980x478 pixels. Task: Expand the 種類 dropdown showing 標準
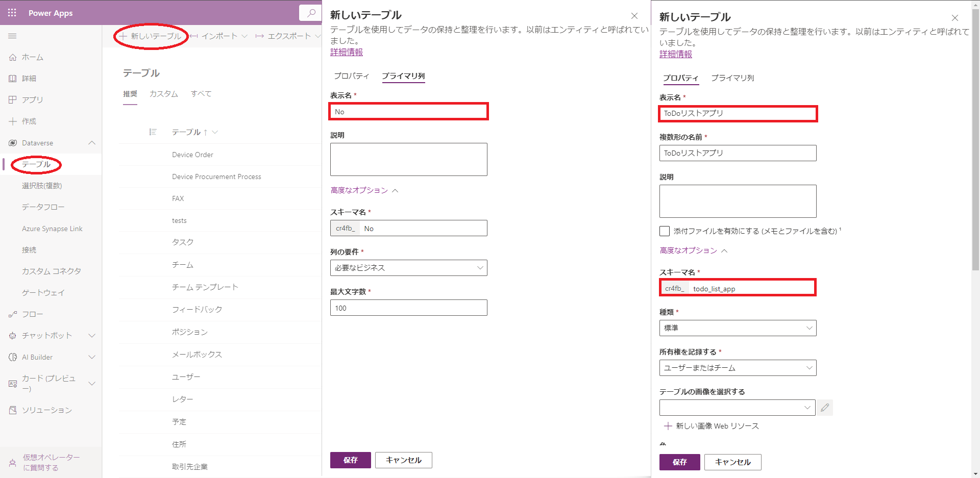(738, 328)
